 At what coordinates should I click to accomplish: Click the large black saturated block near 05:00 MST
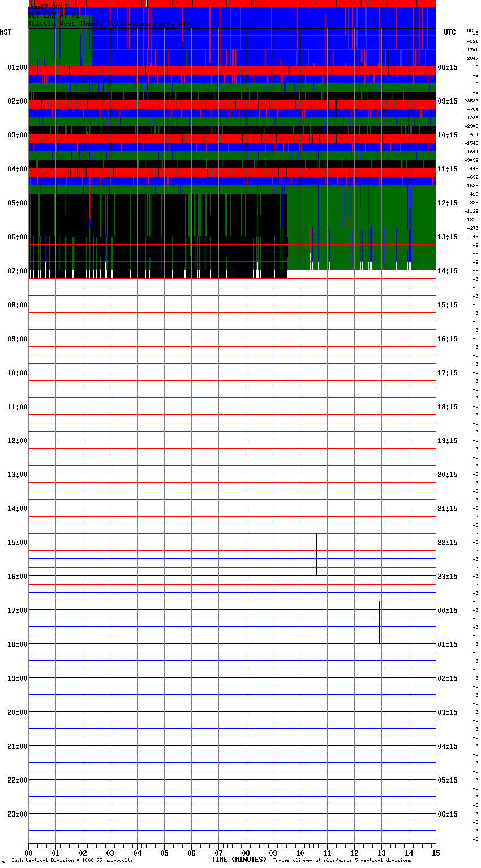pyautogui.click(x=158, y=236)
